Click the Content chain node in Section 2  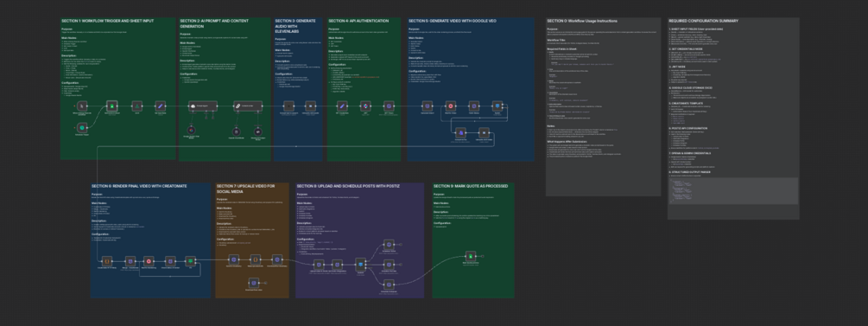(x=247, y=105)
